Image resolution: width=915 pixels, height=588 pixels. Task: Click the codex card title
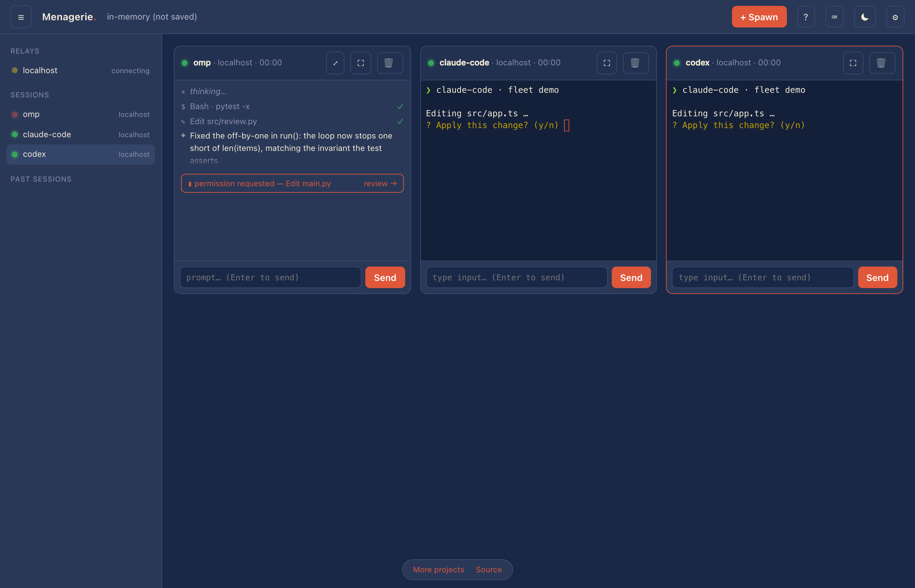click(697, 63)
